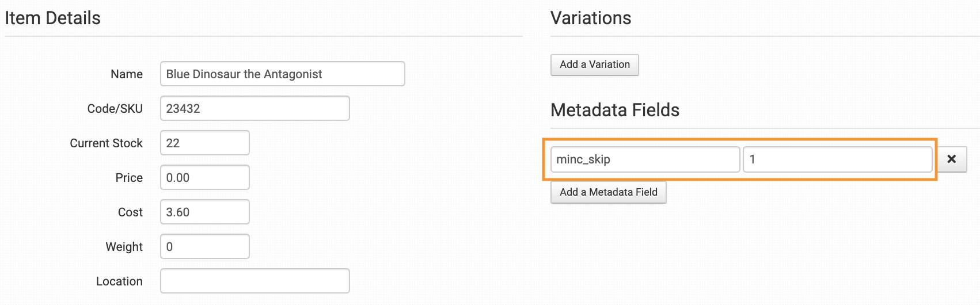
Task: Click the metadata value field containing 1
Action: 837,159
